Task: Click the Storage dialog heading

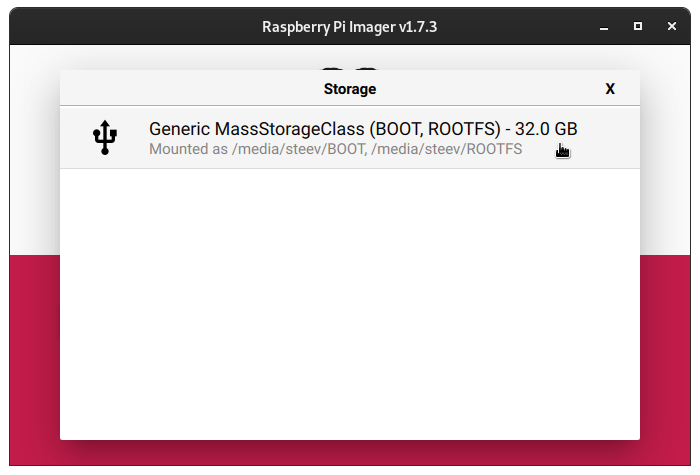Action: 350,89
